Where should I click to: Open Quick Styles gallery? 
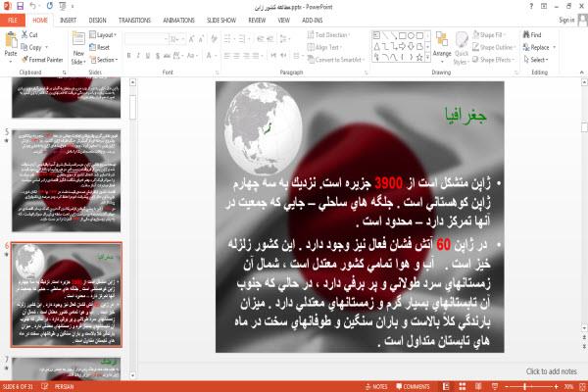(x=462, y=49)
